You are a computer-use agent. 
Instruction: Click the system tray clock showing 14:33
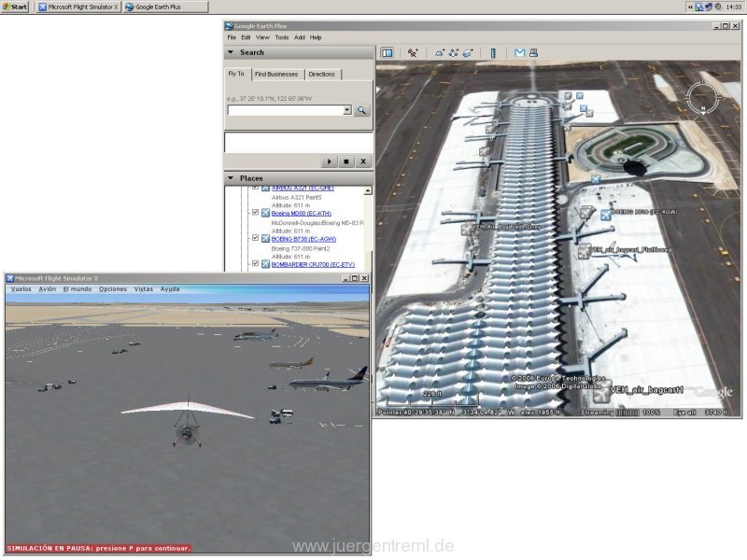point(734,7)
